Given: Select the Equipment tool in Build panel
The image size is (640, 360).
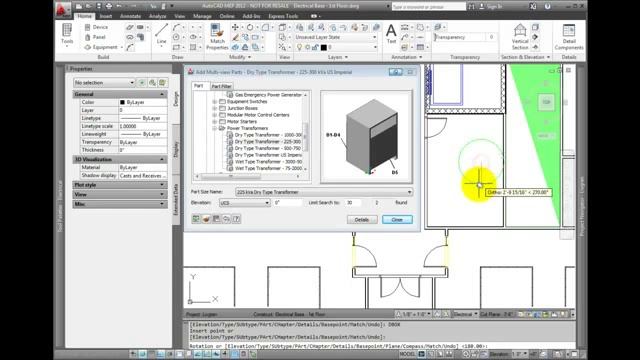Looking at the screenshot, I should 101,47.
